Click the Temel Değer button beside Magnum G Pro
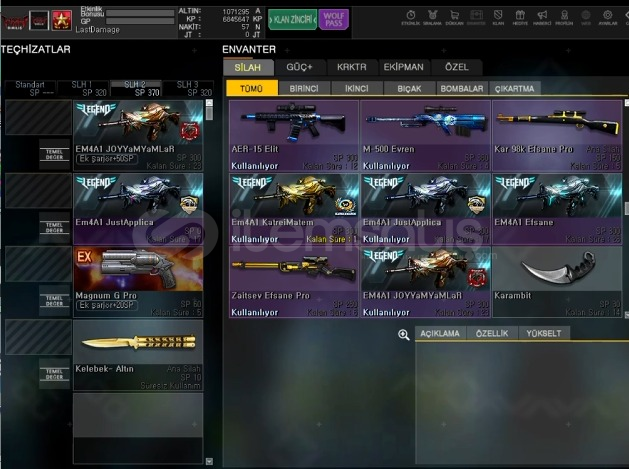Image resolution: width=629 pixels, height=469 pixels. coord(55,301)
